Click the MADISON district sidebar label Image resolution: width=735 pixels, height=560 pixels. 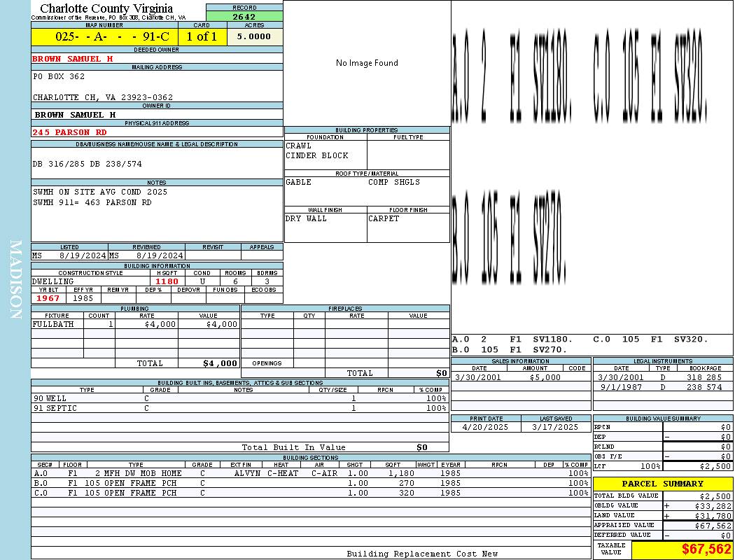click(15, 280)
